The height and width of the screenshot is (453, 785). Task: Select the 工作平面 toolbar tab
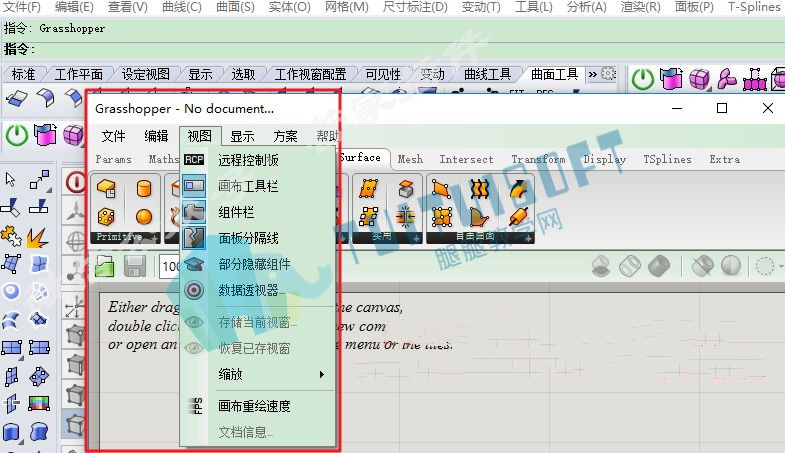[x=79, y=75]
